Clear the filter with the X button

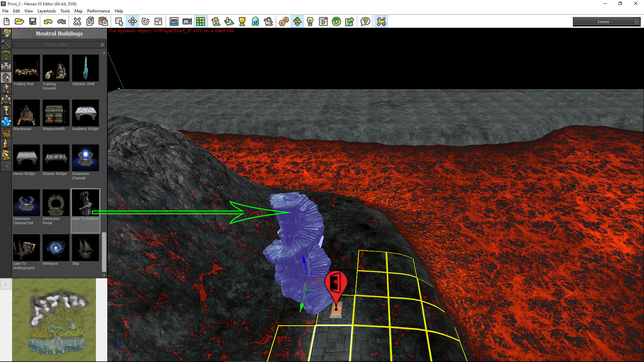[103, 45]
